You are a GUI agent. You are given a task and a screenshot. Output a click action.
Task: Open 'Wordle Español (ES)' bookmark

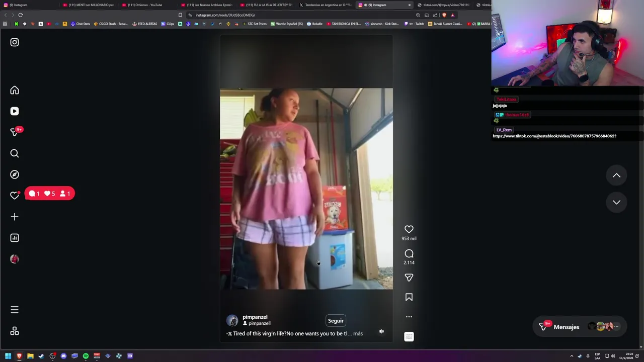[287, 24]
